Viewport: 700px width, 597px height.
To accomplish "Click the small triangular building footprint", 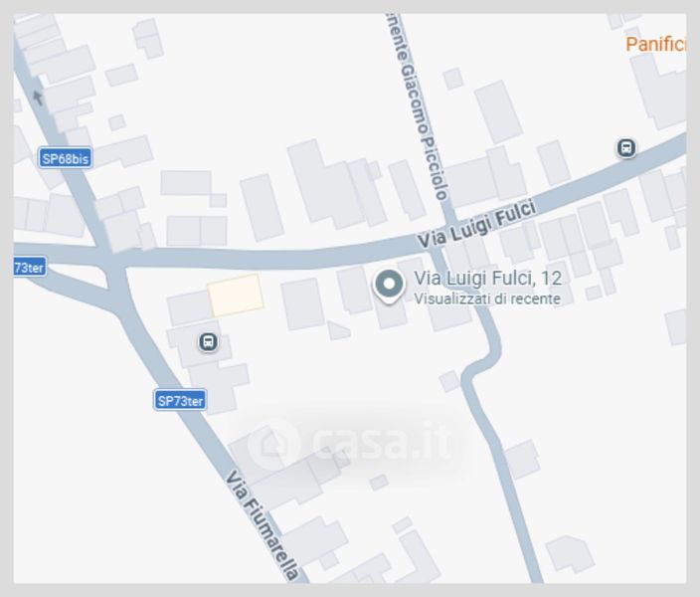I will 338,330.
